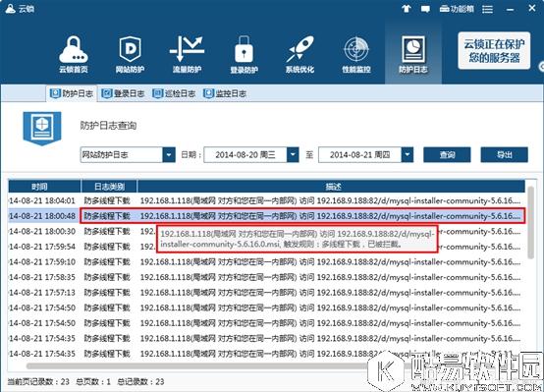Go to 网站防护 shield icon
544x392 pixels.
pos(130,54)
